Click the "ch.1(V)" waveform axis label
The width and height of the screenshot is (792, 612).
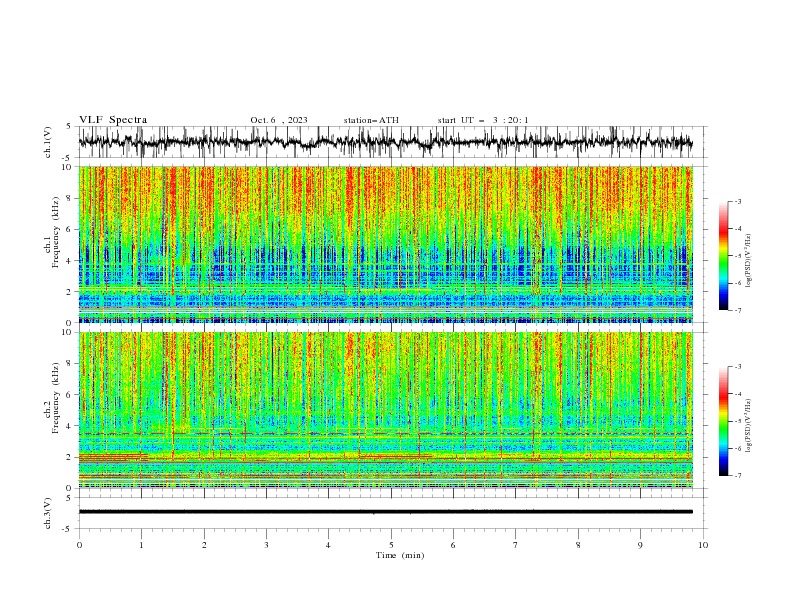pyautogui.click(x=48, y=142)
